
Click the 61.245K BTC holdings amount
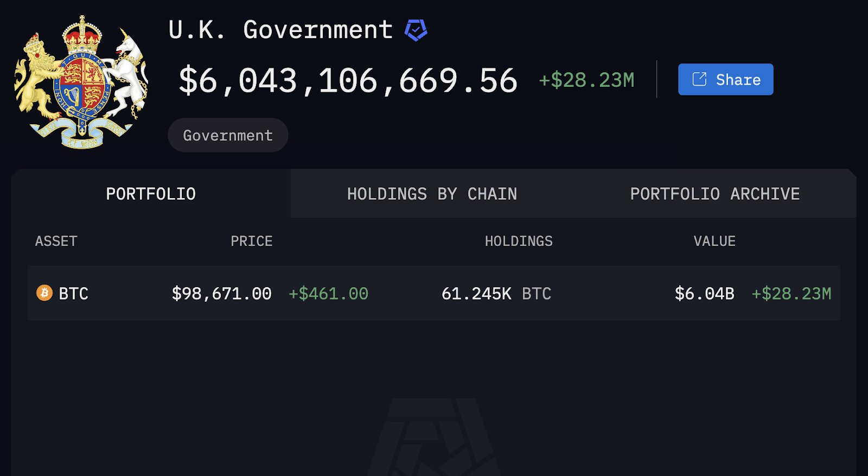(x=496, y=294)
